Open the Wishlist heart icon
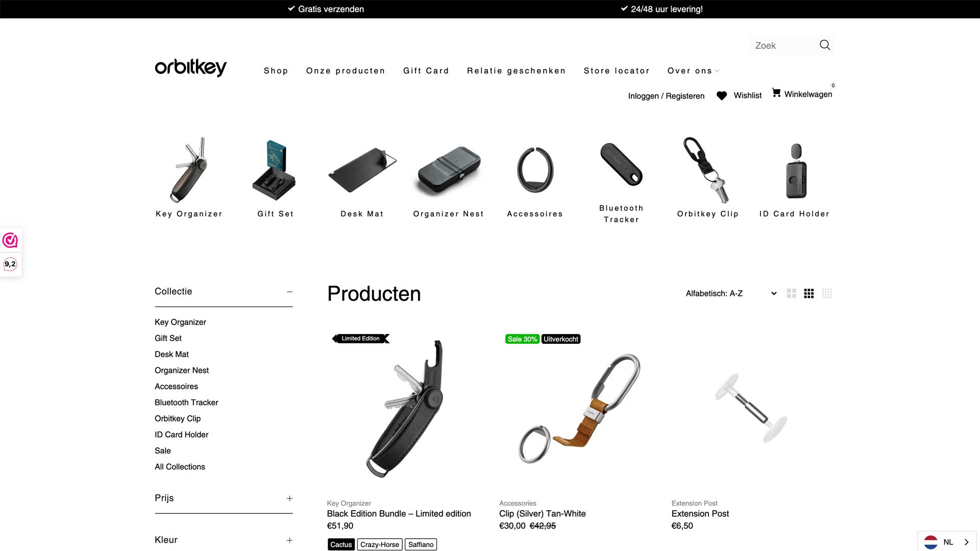This screenshot has height=551, width=980. [721, 96]
